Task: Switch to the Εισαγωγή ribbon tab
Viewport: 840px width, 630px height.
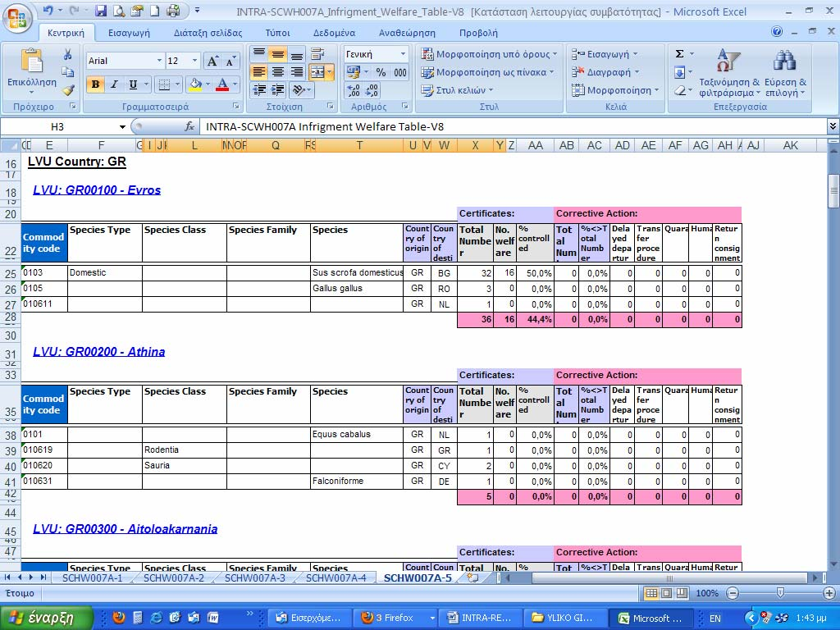Action: point(129,33)
